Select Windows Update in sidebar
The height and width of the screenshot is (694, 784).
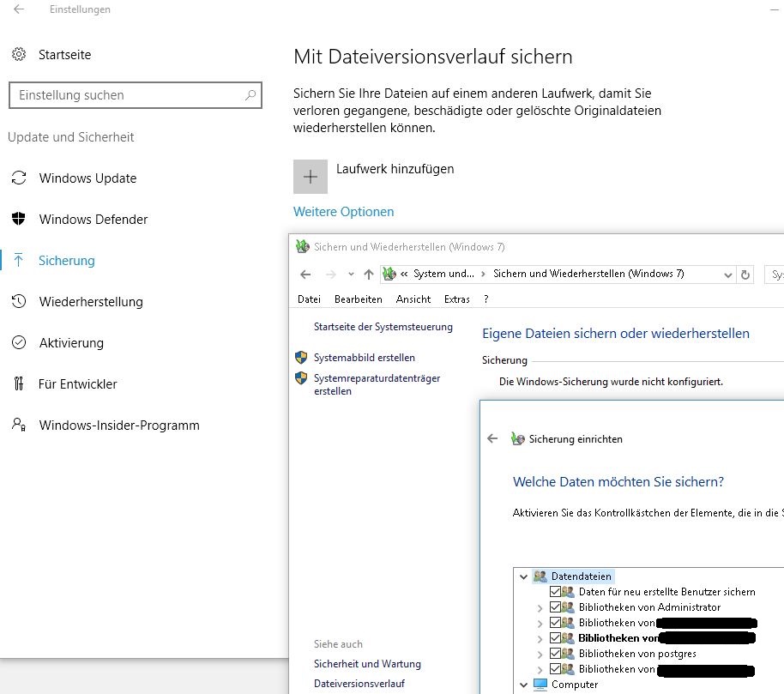click(87, 178)
